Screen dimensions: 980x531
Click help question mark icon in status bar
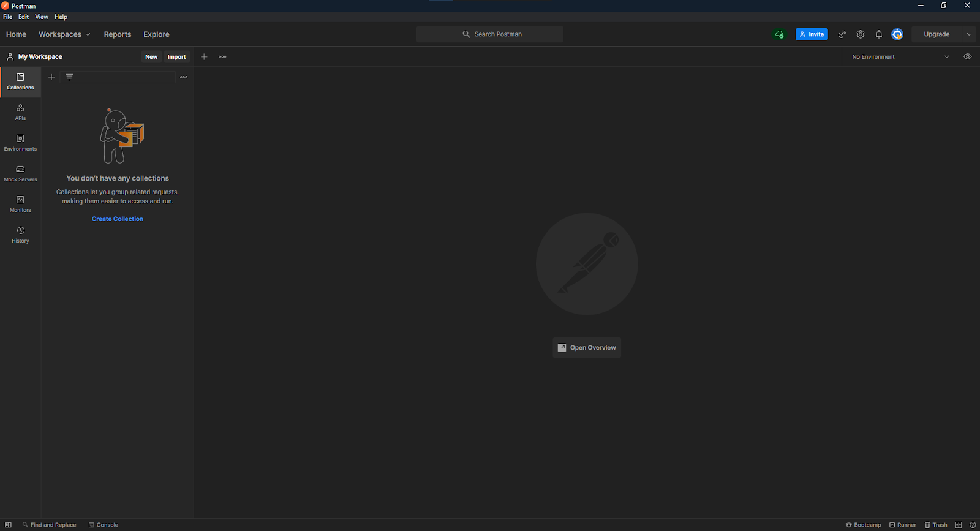(x=973, y=525)
